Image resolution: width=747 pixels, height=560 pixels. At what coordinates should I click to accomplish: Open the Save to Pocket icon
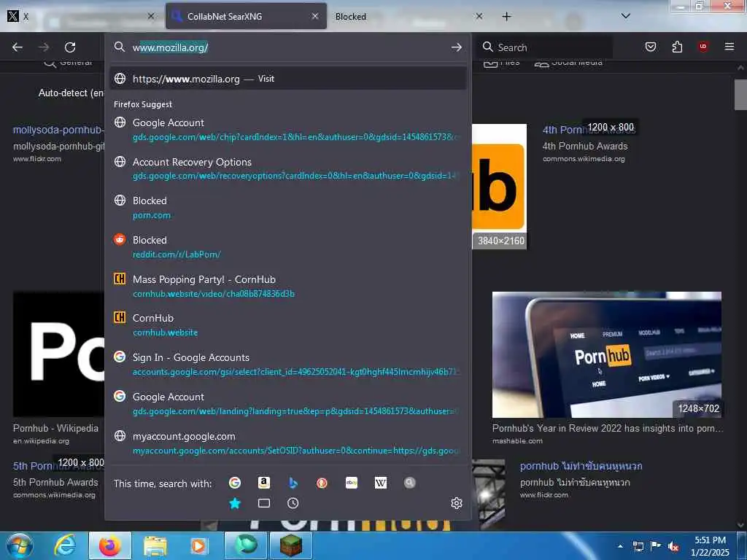[x=650, y=47]
